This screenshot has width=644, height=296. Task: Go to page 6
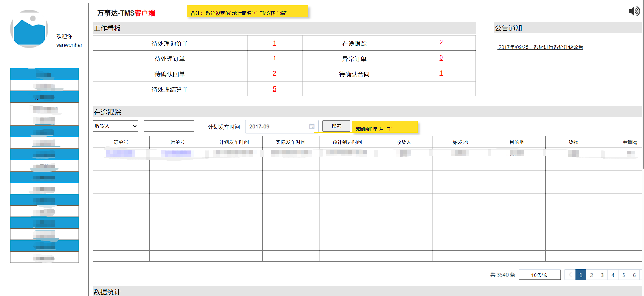tap(634, 275)
